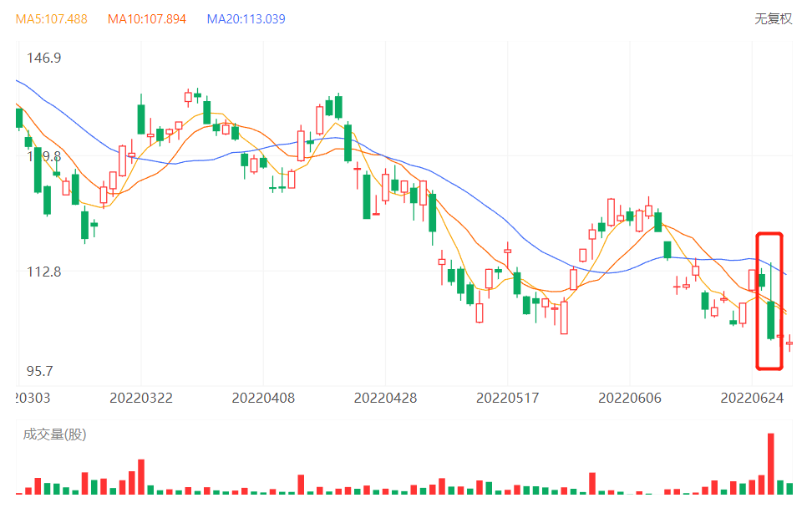Click the 95.7 price axis value
This screenshot has height=508, width=812.
tap(40, 371)
